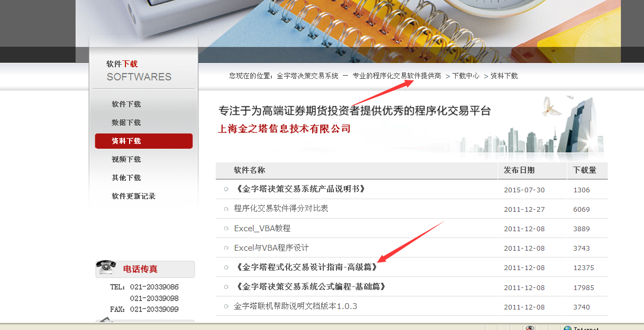Viewport: 644px width, 330px height.
Task: Open Excel与VBA程序设计 download page
Action: [x=271, y=248]
